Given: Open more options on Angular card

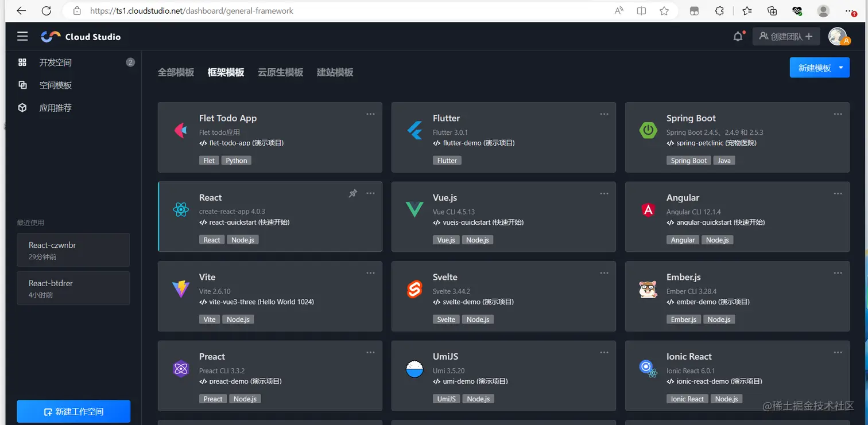Looking at the screenshot, I should (838, 193).
